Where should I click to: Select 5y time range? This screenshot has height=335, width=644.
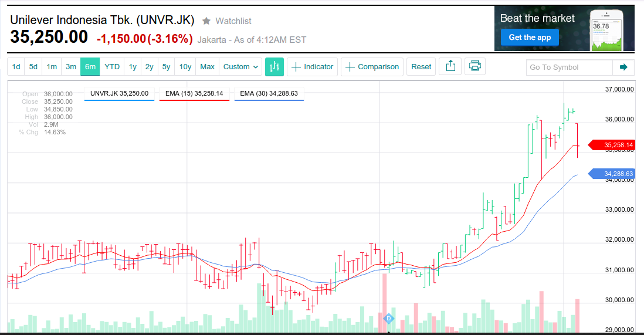[x=166, y=66]
